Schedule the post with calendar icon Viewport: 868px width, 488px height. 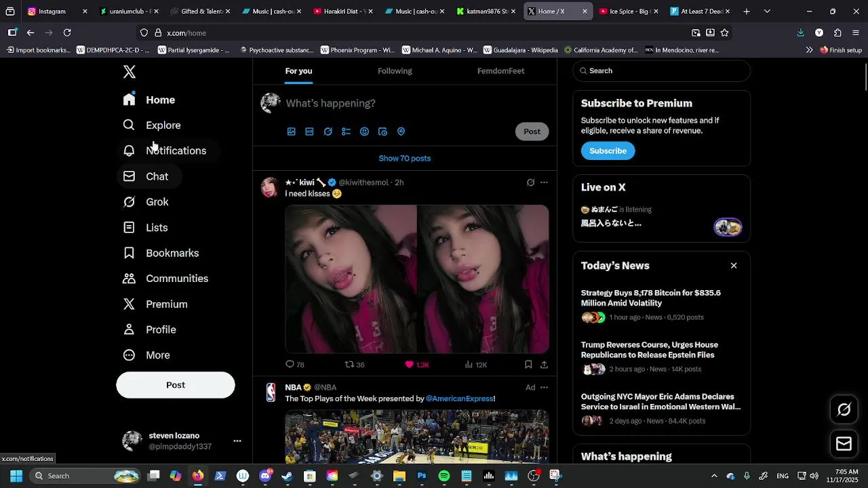[383, 131]
